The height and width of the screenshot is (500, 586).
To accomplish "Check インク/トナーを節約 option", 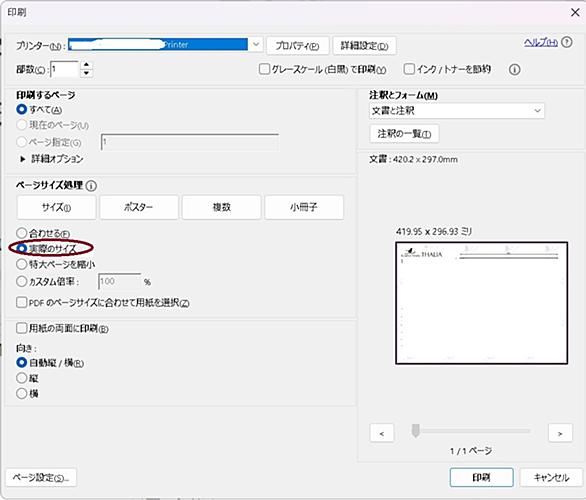I will 409,69.
